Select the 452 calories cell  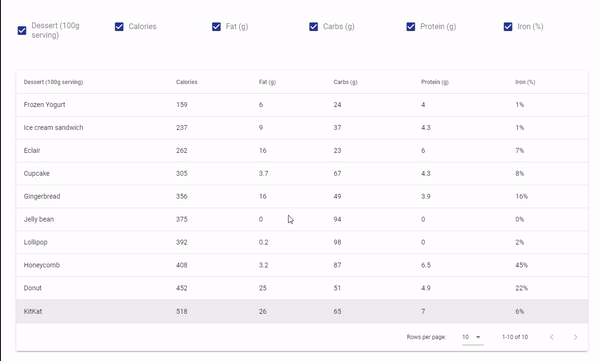click(x=182, y=288)
